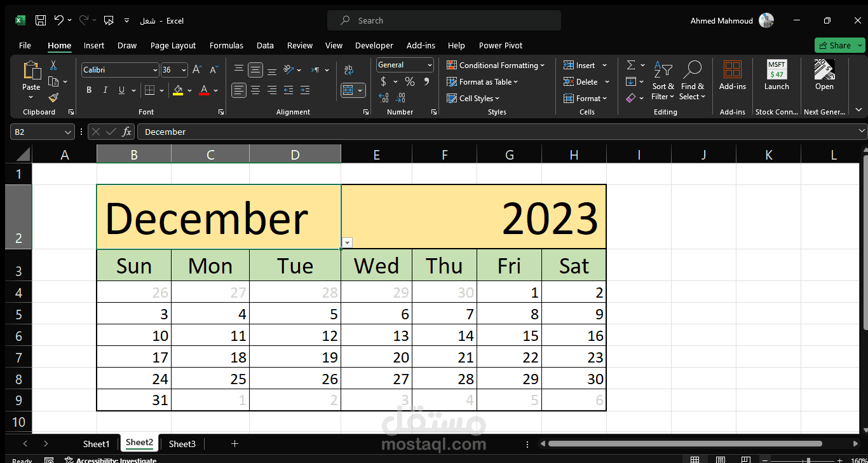The width and height of the screenshot is (868, 463).
Task: Apply the yellow fill color bucket
Action: coord(178,90)
